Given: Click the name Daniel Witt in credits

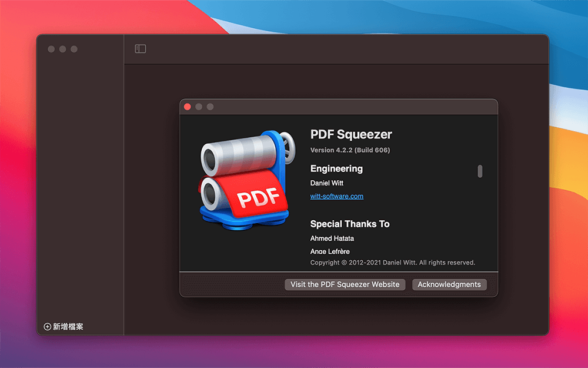Looking at the screenshot, I should click(326, 183).
